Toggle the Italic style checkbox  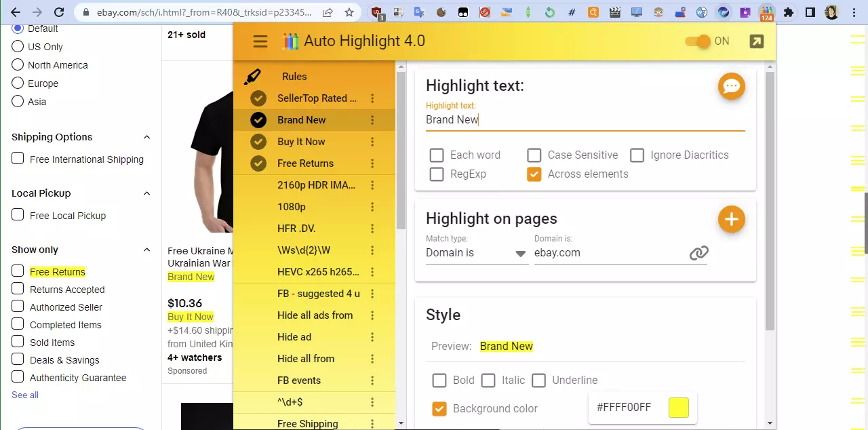488,380
